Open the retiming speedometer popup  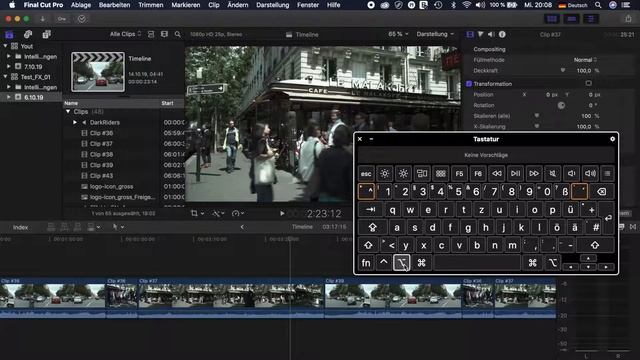coord(238,213)
